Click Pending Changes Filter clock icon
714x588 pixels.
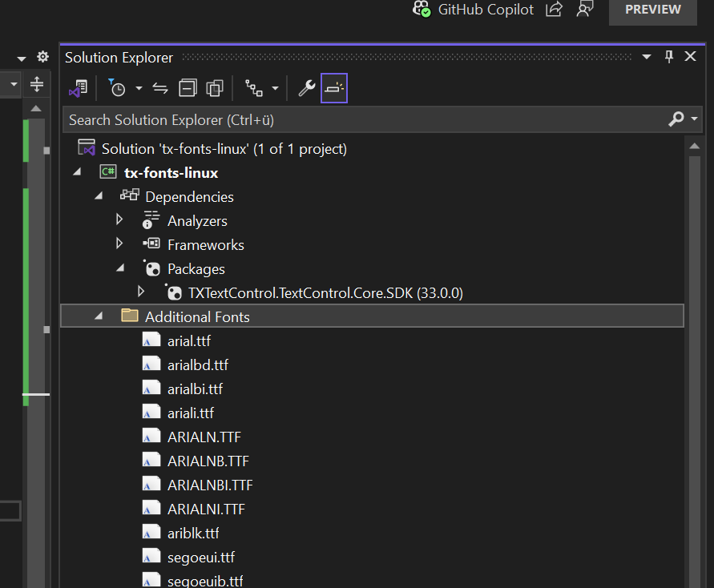point(117,87)
